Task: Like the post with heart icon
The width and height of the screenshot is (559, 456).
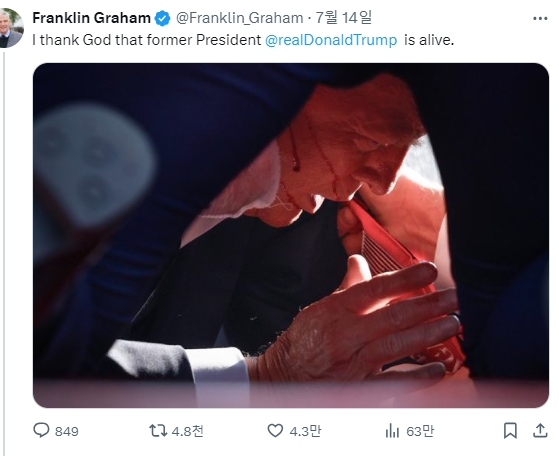Action: point(275,431)
